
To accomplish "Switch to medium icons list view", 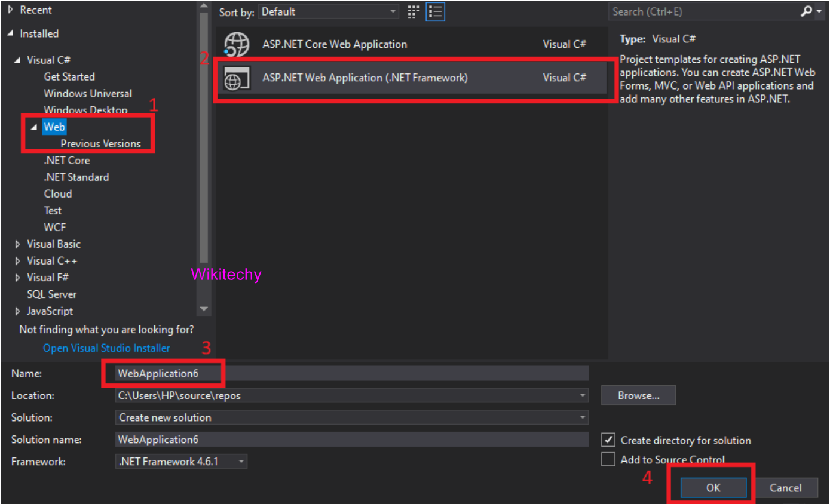I will point(436,11).
